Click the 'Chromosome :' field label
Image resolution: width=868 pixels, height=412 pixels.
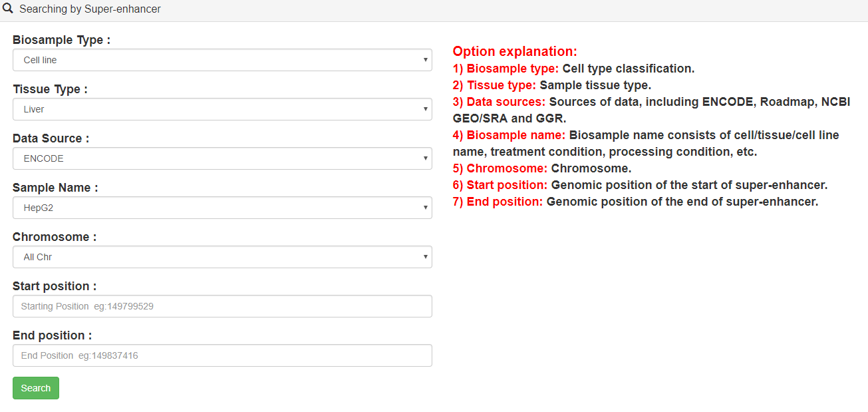(x=55, y=237)
